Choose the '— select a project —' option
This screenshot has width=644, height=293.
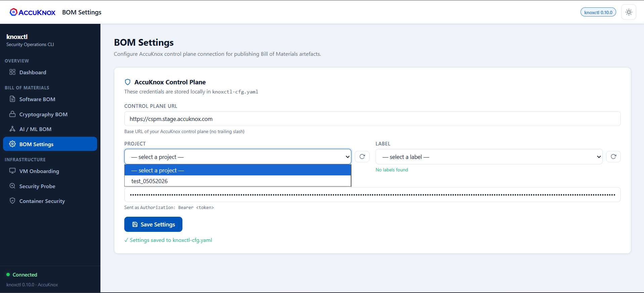coord(238,170)
